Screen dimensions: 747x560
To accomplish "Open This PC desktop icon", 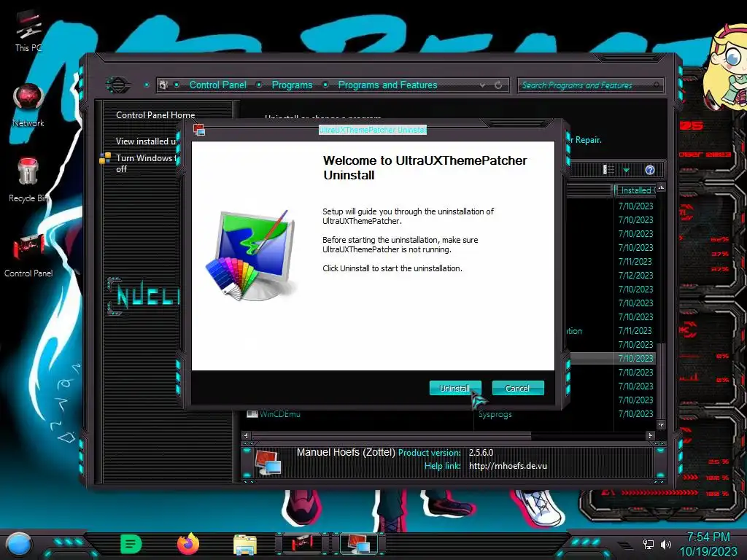I will [28, 31].
